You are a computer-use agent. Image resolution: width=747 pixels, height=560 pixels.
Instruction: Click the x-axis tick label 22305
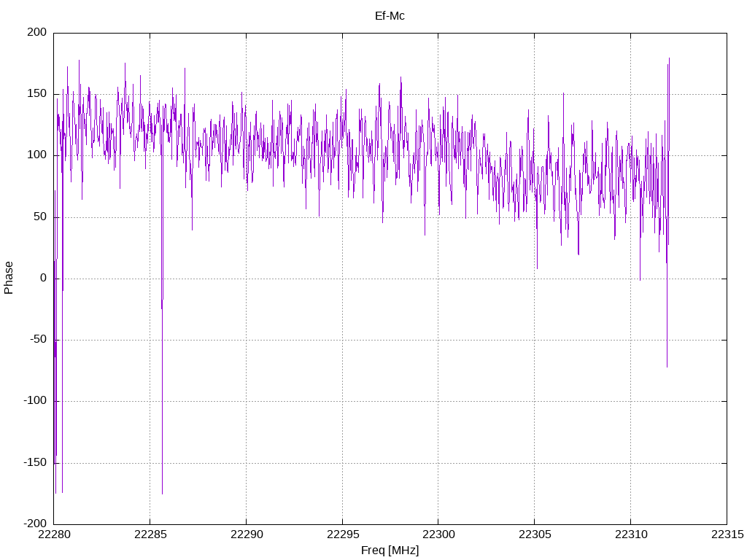click(x=535, y=534)
